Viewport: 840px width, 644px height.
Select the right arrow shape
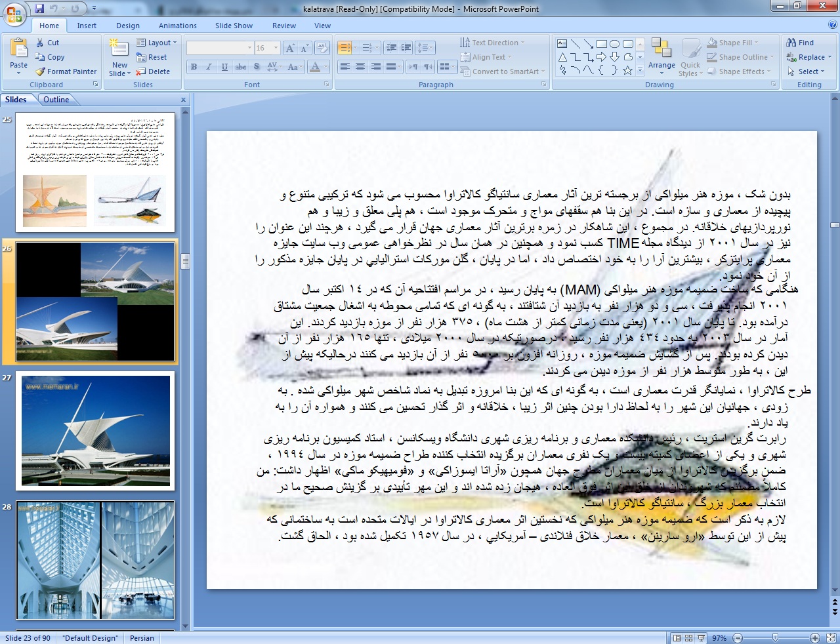601,57
